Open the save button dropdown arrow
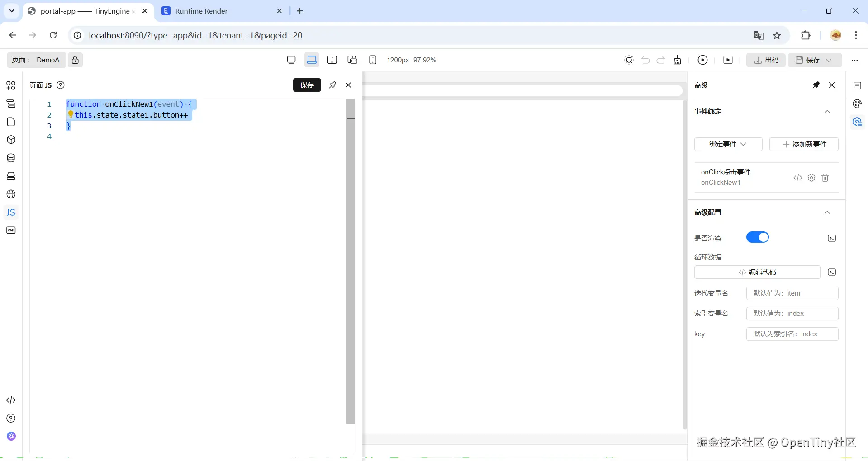The height and width of the screenshot is (461, 868). [829, 60]
